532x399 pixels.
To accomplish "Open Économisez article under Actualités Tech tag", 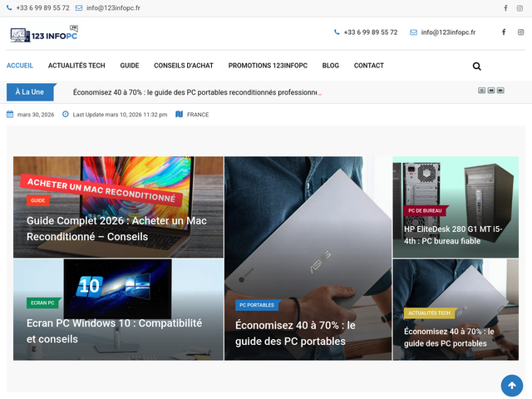I will 449,337.
